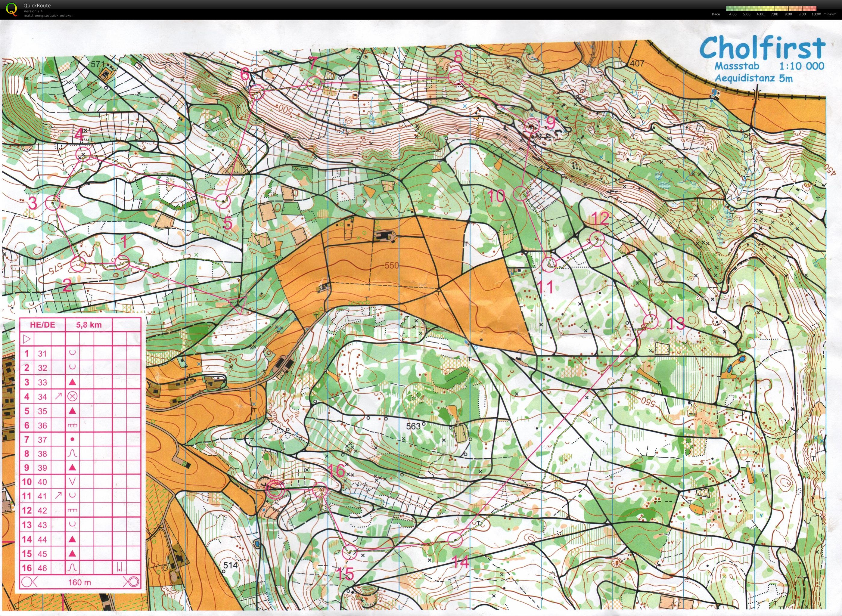Select control circle 13 on the map

point(651,321)
